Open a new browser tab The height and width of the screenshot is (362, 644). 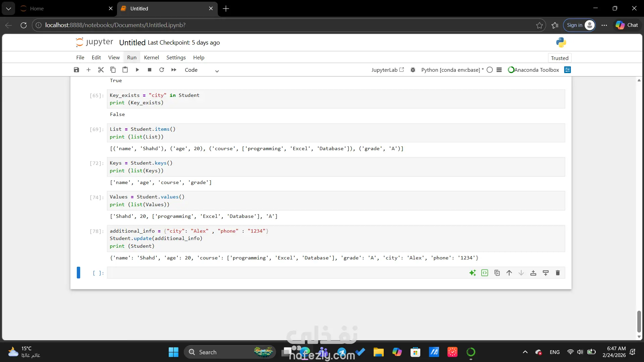tap(226, 8)
